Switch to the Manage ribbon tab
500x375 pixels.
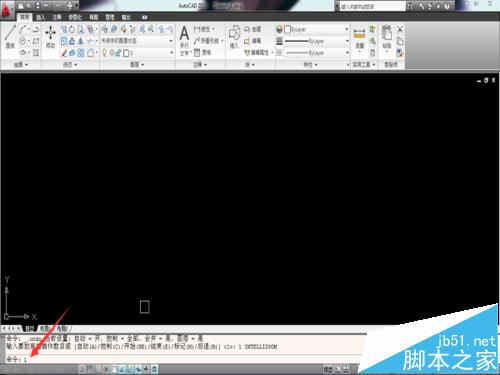click(x=110, y=17)
